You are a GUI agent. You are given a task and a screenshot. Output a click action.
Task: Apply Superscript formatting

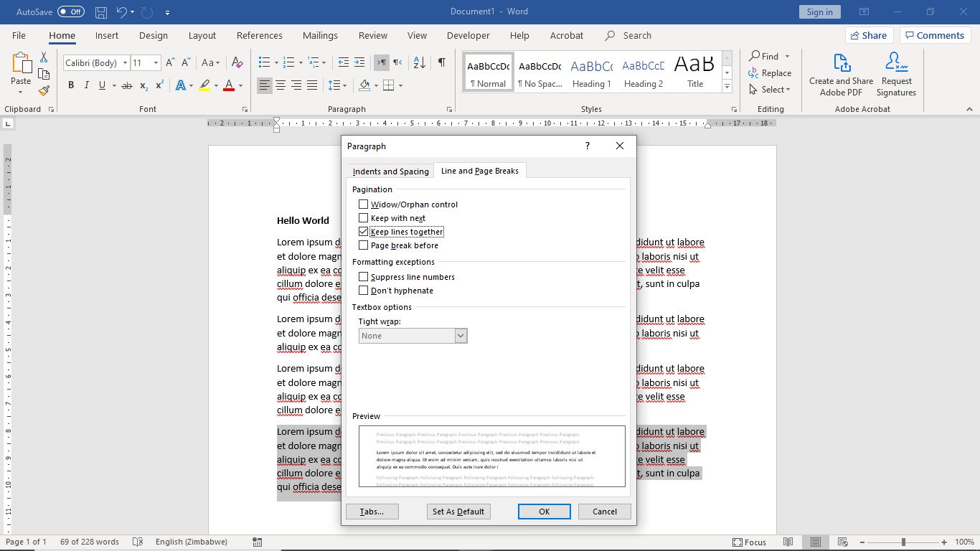(160, 85)
